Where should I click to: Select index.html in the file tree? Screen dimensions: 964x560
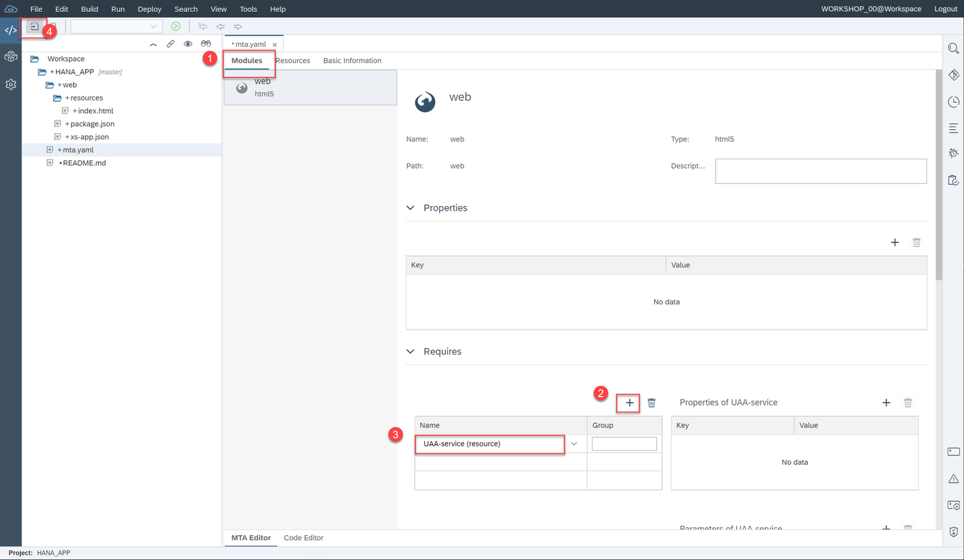pos(95,111)
